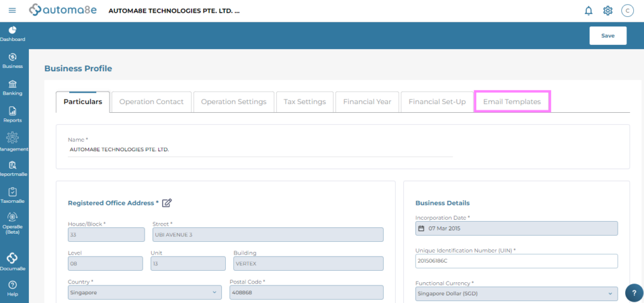This screenshot has height=303, width=644.
Task: Click the Level field
Action: click(105, 263)
